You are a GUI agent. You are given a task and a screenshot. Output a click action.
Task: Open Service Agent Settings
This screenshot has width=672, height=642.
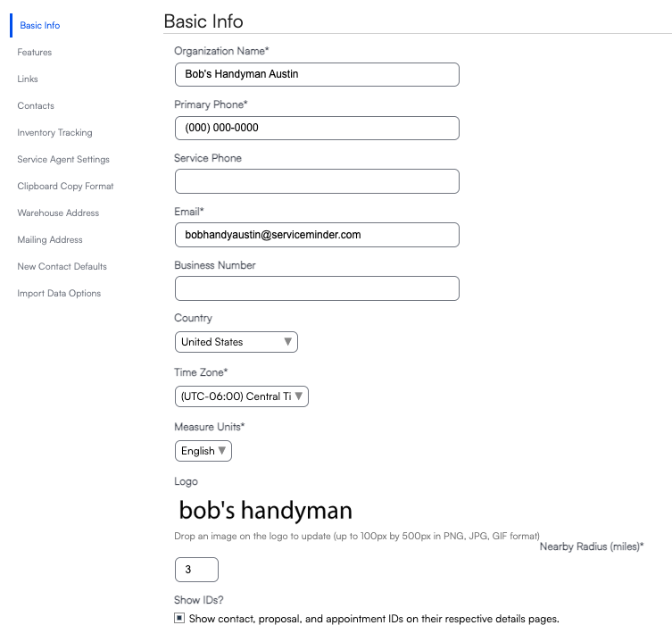(63, 160)
